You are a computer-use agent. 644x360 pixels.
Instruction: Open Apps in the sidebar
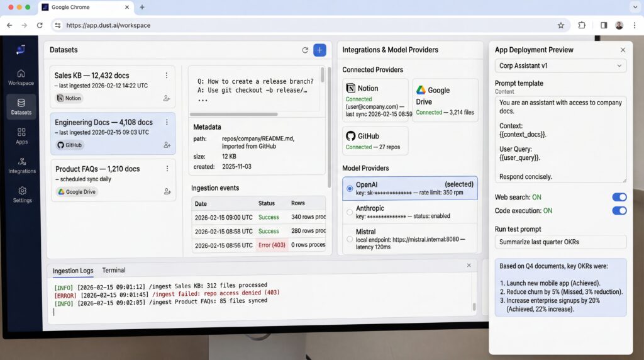coord(21,136)
